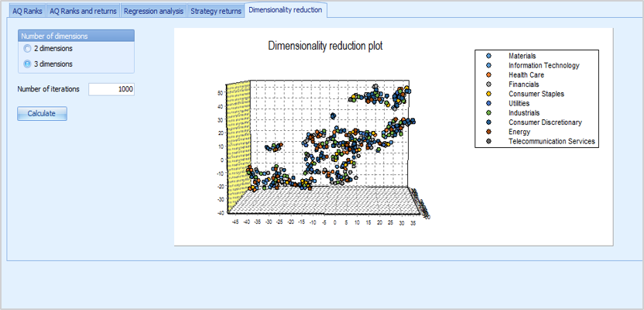Click the Information Technology legend marker

[488, 66]
